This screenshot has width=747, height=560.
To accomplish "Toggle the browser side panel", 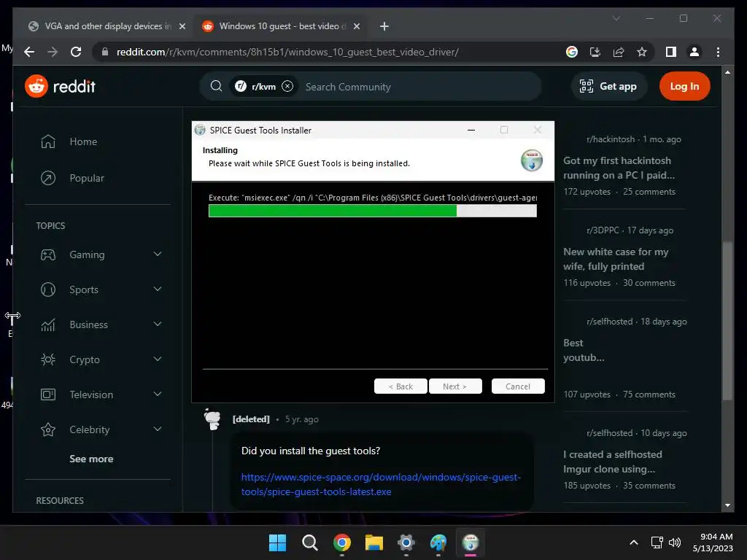I will click(671, 52).
